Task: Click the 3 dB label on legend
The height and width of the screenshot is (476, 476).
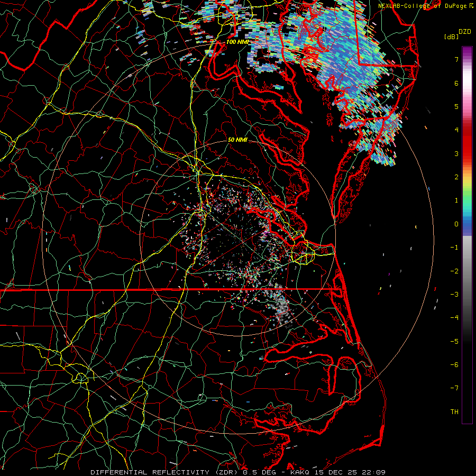Action: point(456,153)
